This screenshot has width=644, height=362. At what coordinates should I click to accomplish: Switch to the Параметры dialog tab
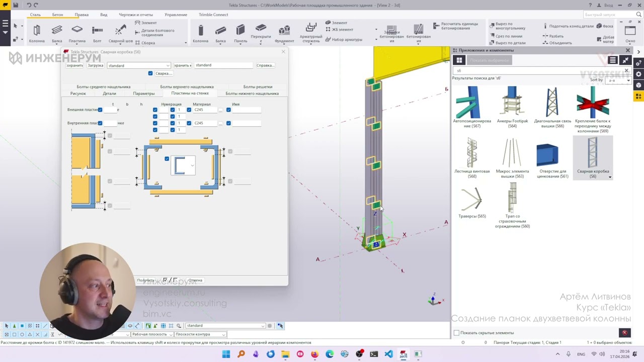point(144,94)
